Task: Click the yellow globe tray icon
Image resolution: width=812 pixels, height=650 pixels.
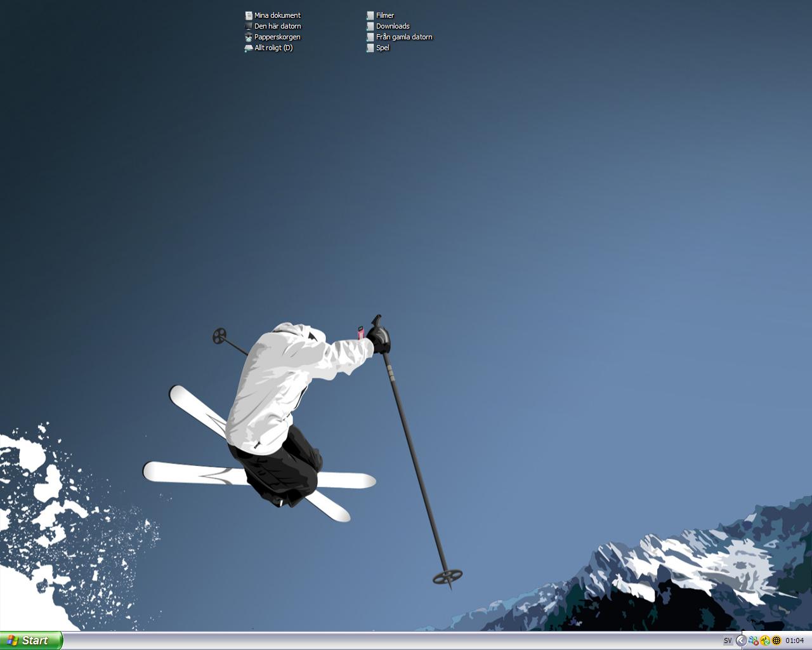Action: [776, 640]
